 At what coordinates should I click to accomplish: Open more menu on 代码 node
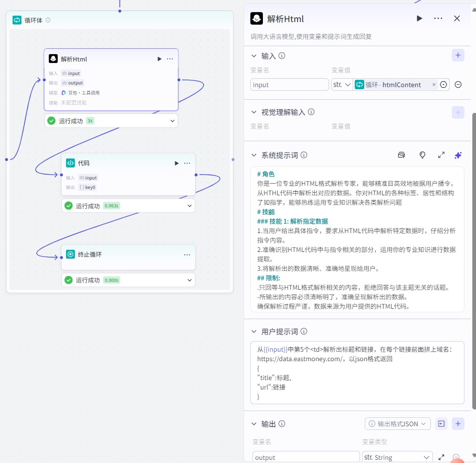click(x=187, y=163)
